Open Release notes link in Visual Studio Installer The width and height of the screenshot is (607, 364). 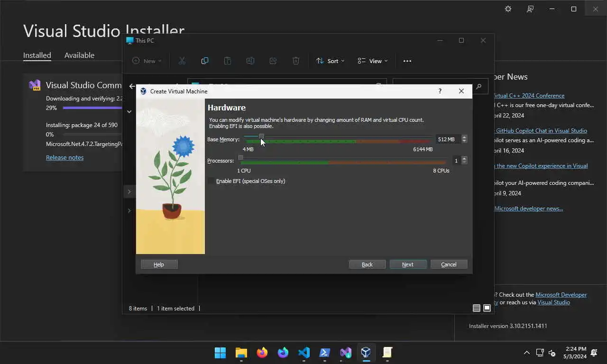[64, 157]
